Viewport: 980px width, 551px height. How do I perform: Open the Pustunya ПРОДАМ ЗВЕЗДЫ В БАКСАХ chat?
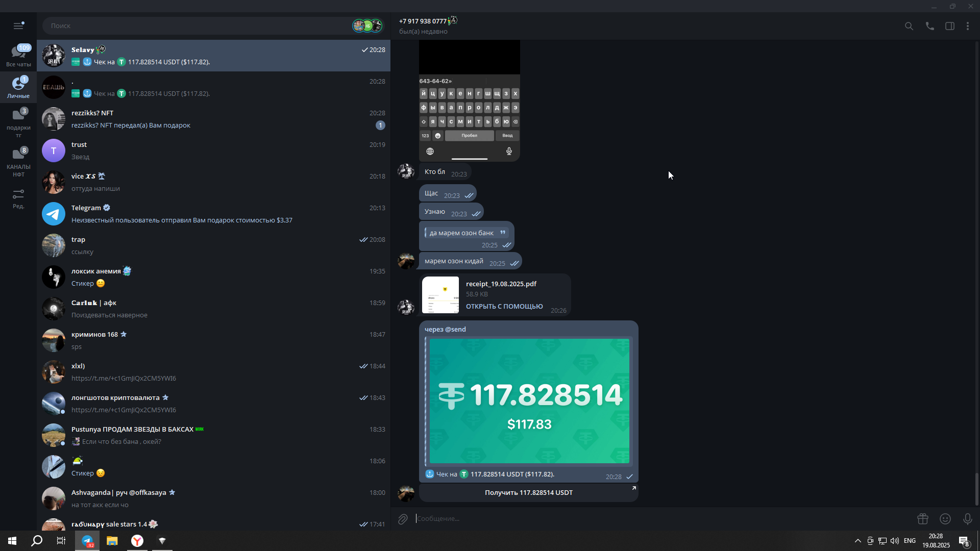(x=213, y=435)
